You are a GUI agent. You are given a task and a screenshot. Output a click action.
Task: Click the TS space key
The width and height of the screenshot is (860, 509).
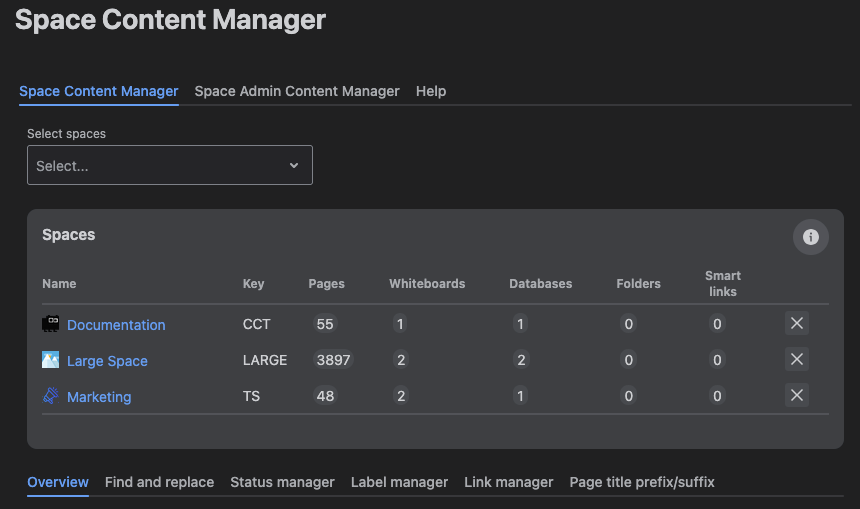click(251, 395)
